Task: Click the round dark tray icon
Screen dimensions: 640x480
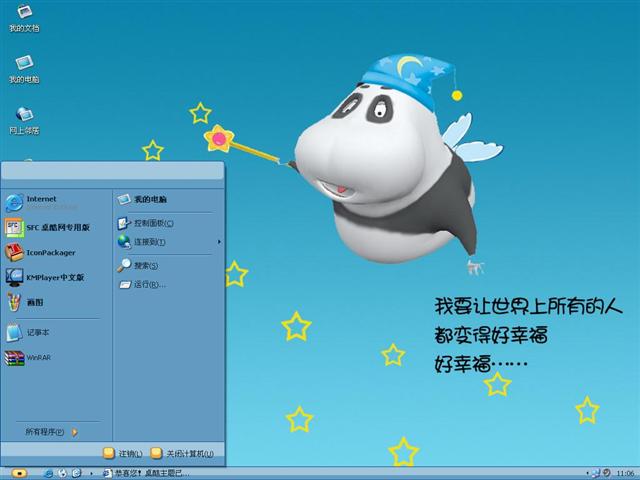Action: [x=607, y=473]
